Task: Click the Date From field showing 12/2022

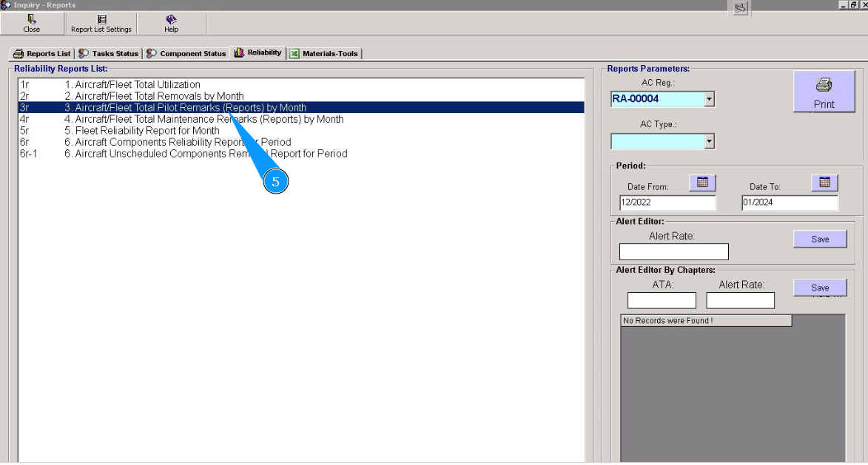Action: [x=667, y=203]
